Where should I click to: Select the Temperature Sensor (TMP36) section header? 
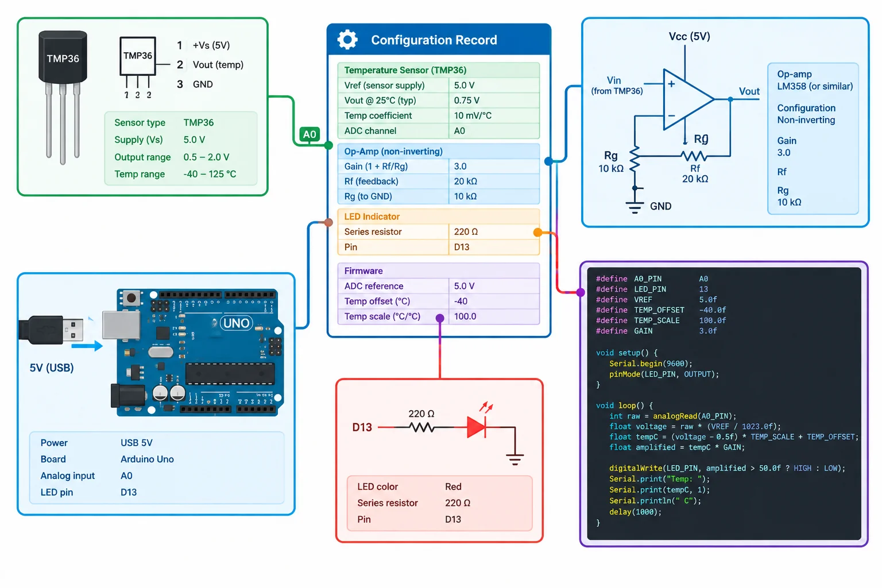[x=439, y=70]
